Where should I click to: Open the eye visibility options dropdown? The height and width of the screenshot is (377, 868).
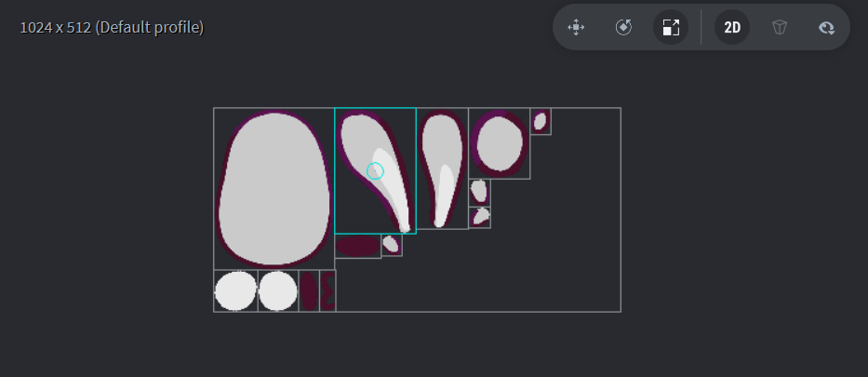click(x=826, y=27)
